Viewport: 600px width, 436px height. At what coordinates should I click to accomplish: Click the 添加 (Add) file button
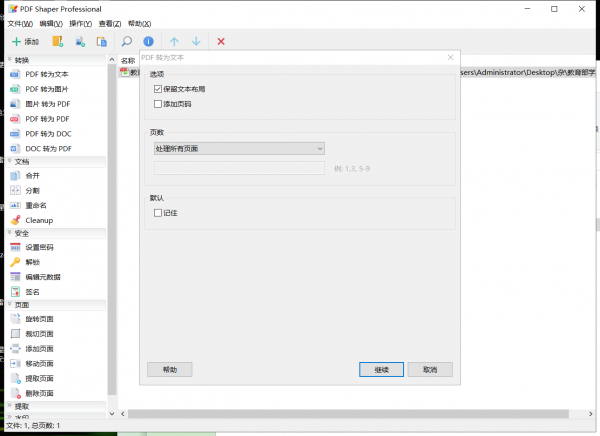tap(25, 42)
